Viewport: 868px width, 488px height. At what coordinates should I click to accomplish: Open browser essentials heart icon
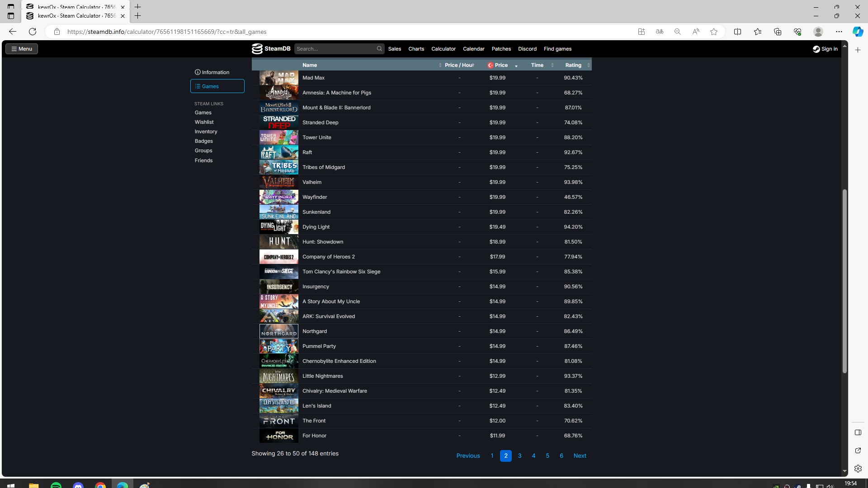coord(797,32)
